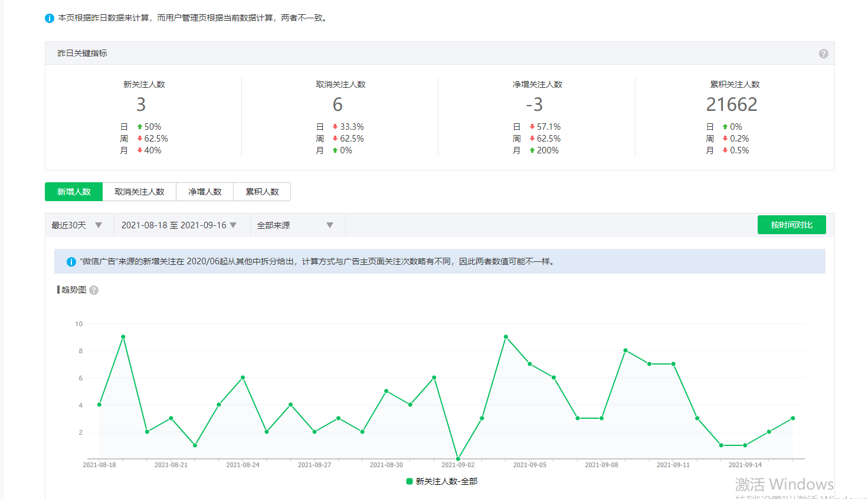Viewport: 868px width, 499px height.
Task: Select the 累积人数 tab
Action: (x=262, y=192)
